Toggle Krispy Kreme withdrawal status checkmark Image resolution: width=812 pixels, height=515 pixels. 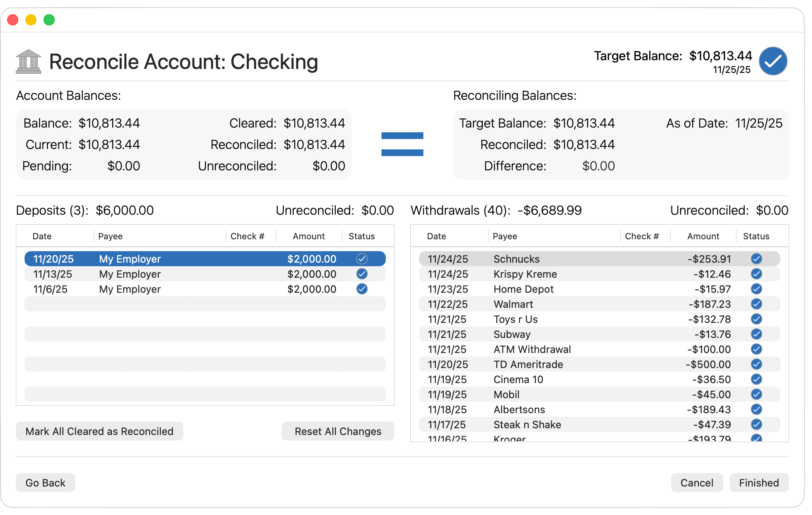pyautogui.click(x=756, y=274)
